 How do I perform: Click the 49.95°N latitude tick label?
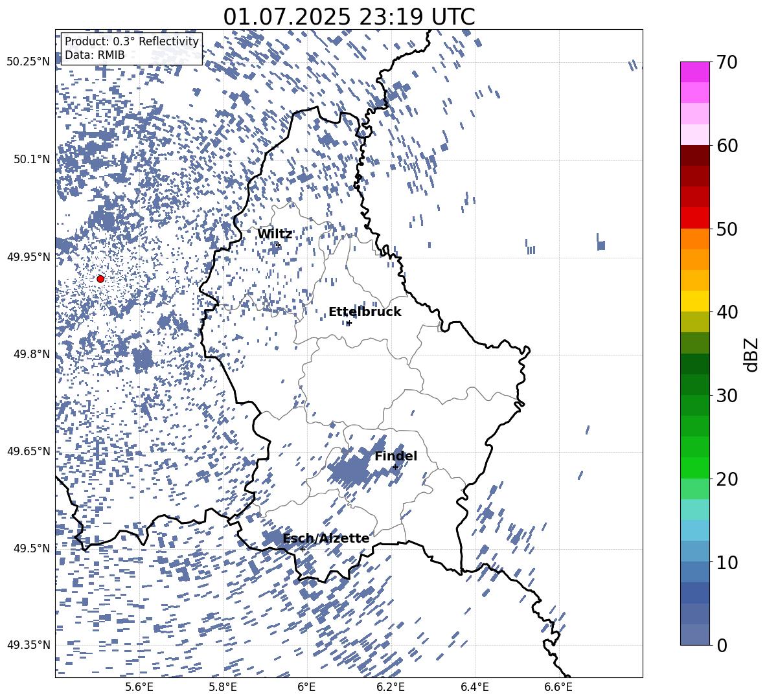pyautogui.click(x=29, y=256)
